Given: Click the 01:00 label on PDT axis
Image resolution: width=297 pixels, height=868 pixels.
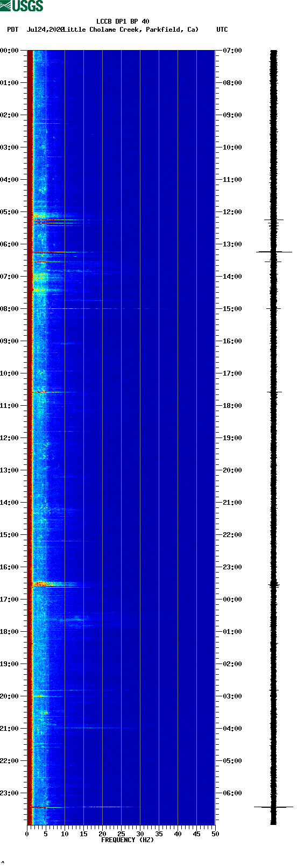Looking at the screenshot, I should pyautogui.click(x=10, y=83).
